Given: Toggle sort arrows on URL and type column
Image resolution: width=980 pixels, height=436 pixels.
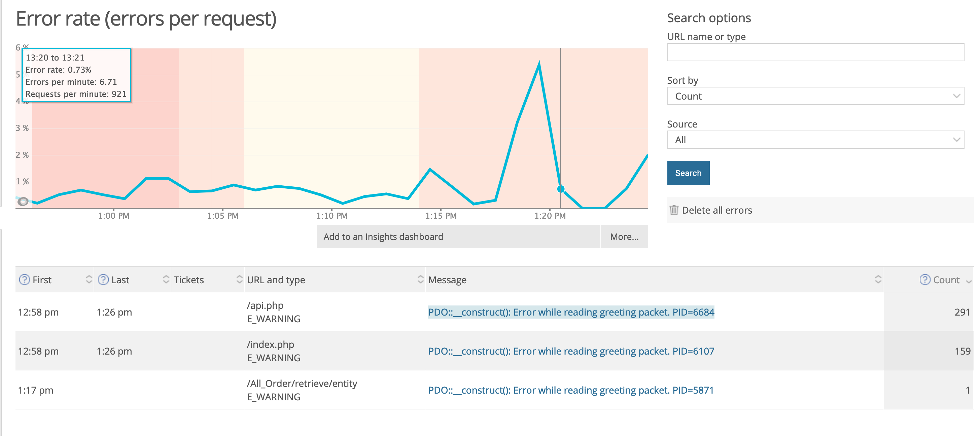Looking at the screenshot, I should [420, 280].
